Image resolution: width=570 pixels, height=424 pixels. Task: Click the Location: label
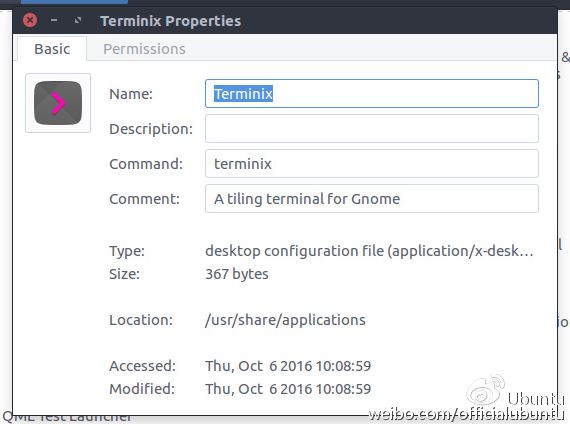coord(141,320)
